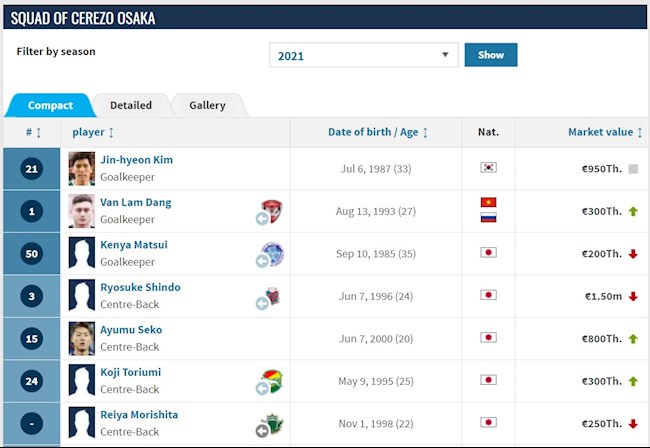The image size is (650, 448).
Task: Select the Compact tab
Action: click(50, 105)
